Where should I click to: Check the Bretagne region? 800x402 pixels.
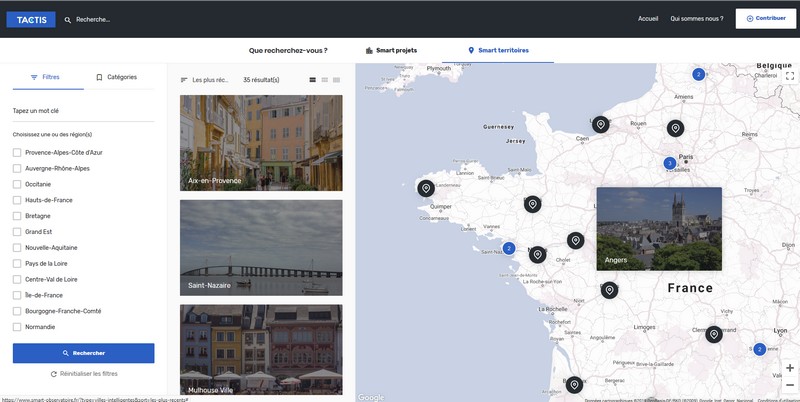coord(17,216)
